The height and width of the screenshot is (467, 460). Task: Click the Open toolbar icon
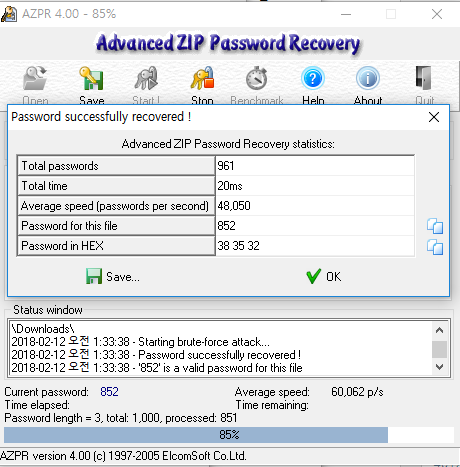point(35,78)
